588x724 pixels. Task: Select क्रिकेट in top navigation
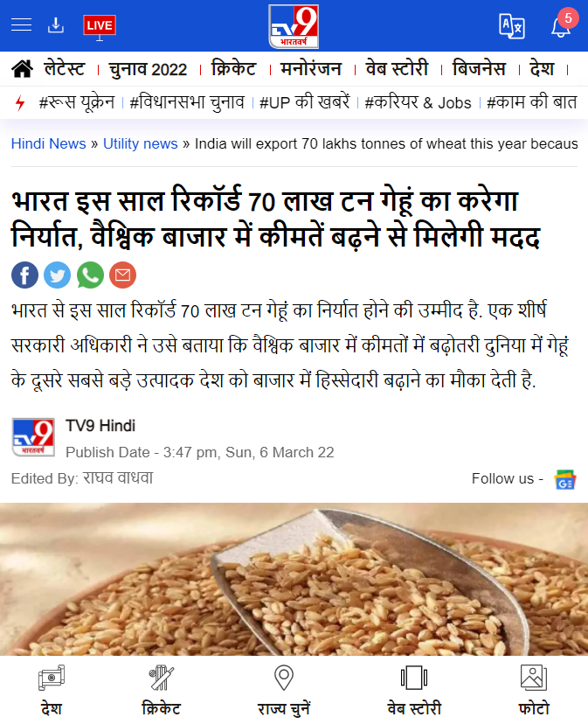coord(233,69)
